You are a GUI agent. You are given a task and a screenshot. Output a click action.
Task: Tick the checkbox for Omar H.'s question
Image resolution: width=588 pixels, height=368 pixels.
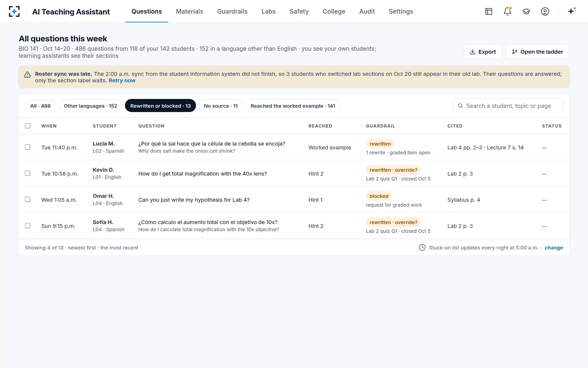(28, 200)
